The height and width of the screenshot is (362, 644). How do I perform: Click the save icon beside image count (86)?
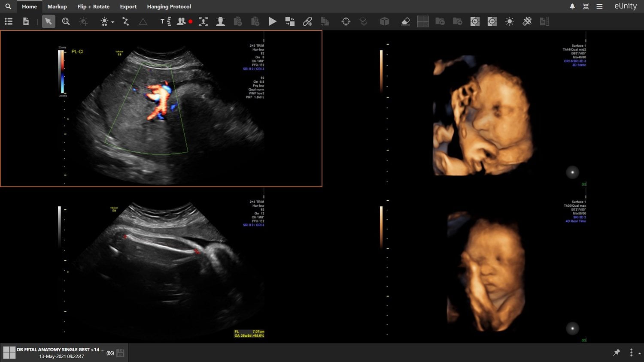tap(120, 353)
